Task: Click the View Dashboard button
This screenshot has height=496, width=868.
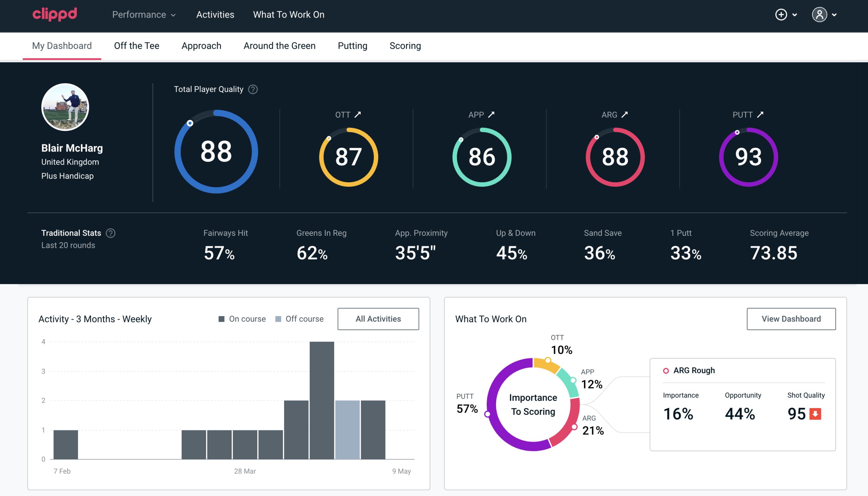Action: coord(791,318)
